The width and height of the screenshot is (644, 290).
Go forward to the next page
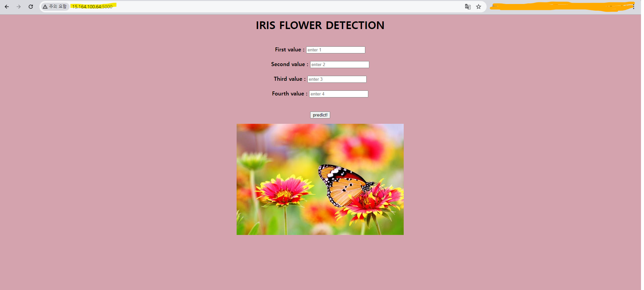[19, 7]
